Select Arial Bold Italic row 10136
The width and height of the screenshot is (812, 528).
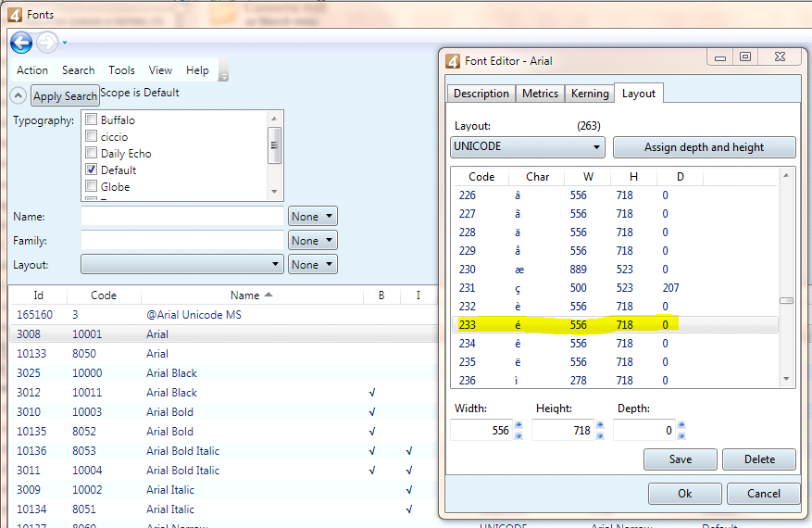tap(224, 451)
